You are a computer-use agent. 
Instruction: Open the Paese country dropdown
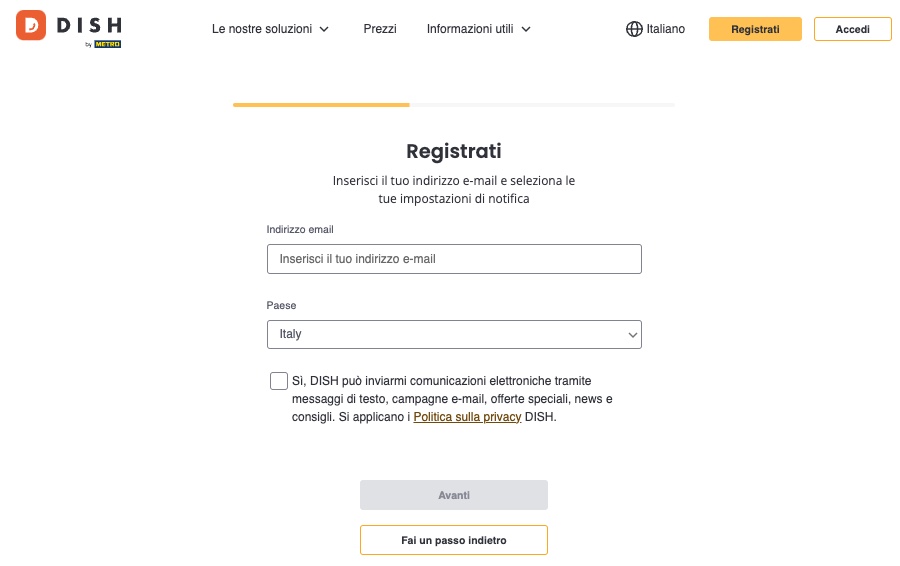(x=454, y=334)
